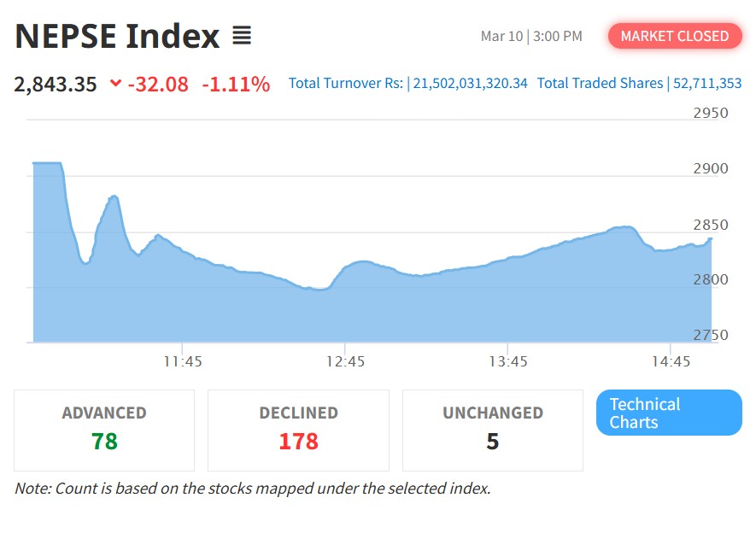
Task: Click the Total Turnover Rs value
Action: (x=470, y=84)
